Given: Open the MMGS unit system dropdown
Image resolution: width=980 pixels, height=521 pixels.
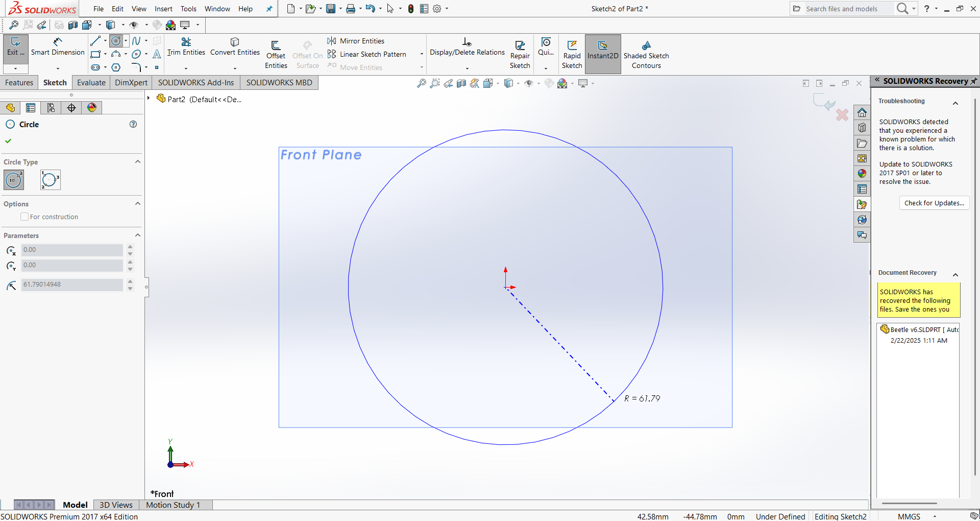Looking at the screenshot, I should (x=935, y=516).
